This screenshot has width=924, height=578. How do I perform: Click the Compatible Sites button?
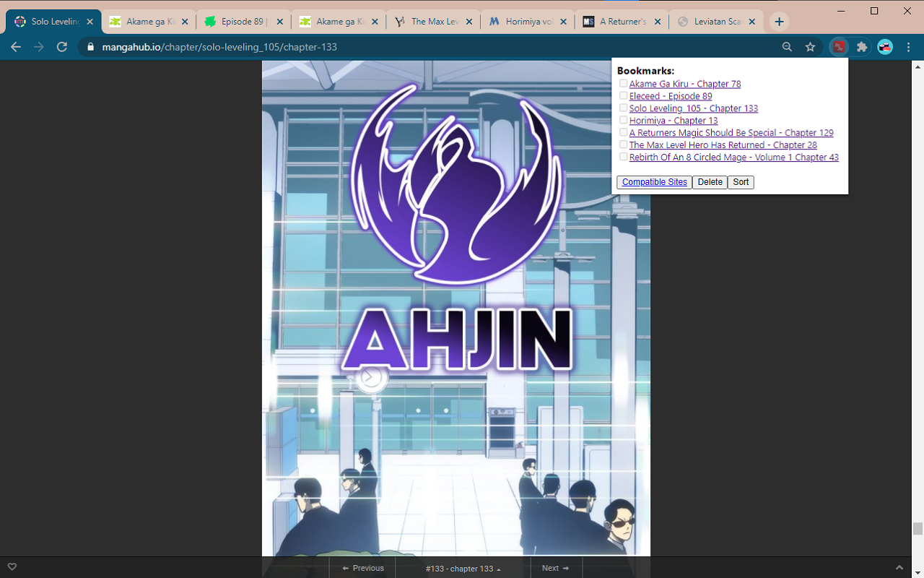[655, 182]
